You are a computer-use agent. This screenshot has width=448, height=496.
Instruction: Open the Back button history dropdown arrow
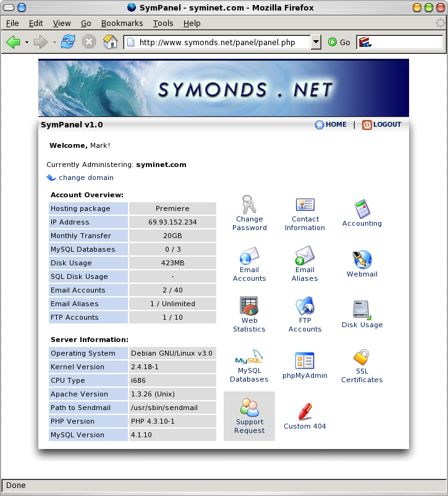27,43
